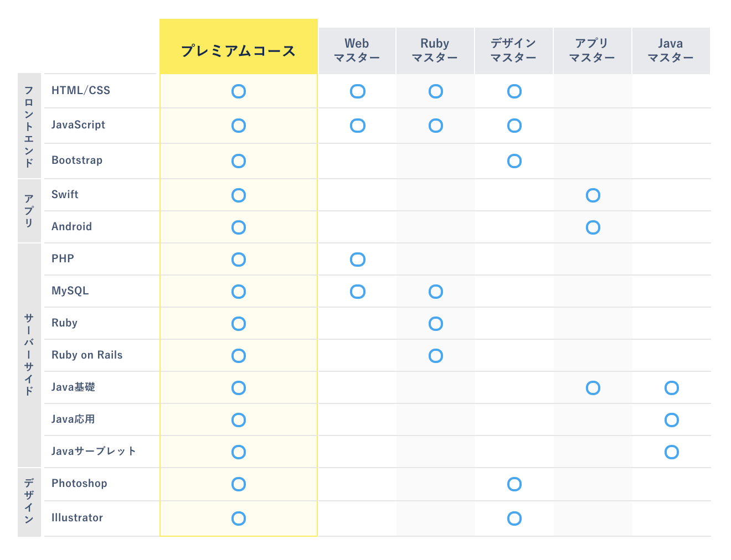The image size is (731, 560).
Task: Click the circle for HTML/CSS under Webマスター
Action: tap(358, 91)
